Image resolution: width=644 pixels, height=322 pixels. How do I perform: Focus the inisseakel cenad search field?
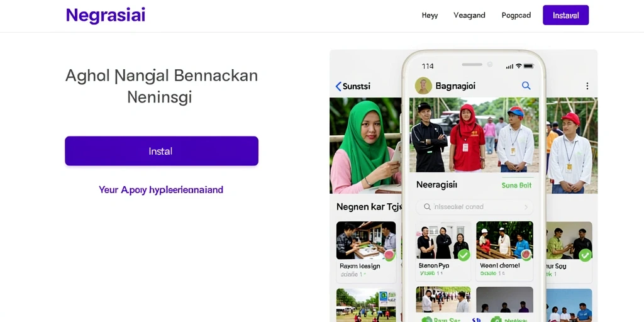474,207
